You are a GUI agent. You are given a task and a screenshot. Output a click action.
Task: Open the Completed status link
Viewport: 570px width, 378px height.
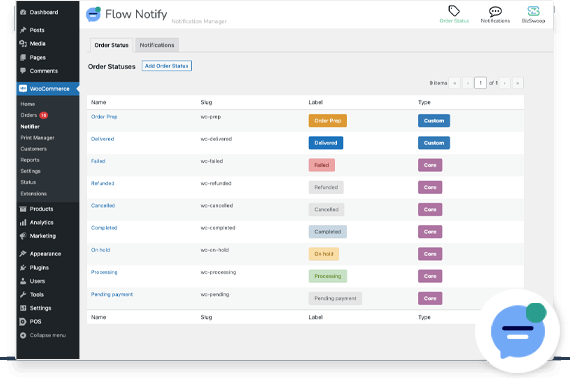point(104,228)
